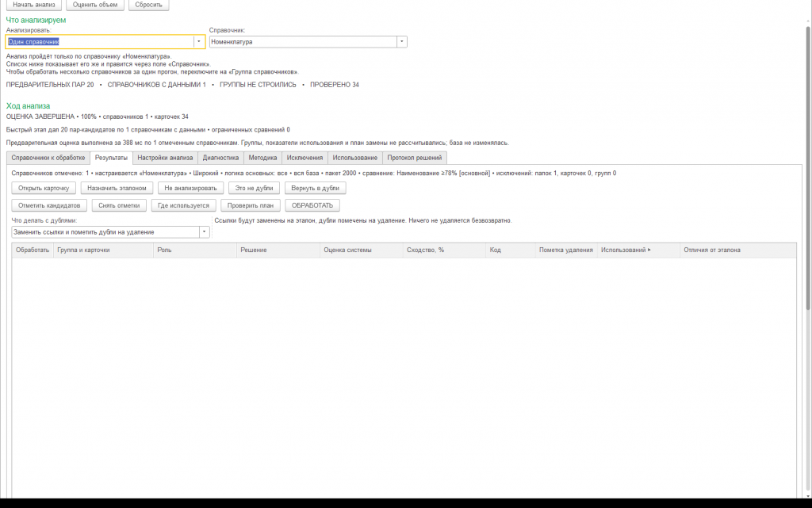Click the ОБРАБОТАТЬ button
Screen dimensions: 812x508
point(312,205)
